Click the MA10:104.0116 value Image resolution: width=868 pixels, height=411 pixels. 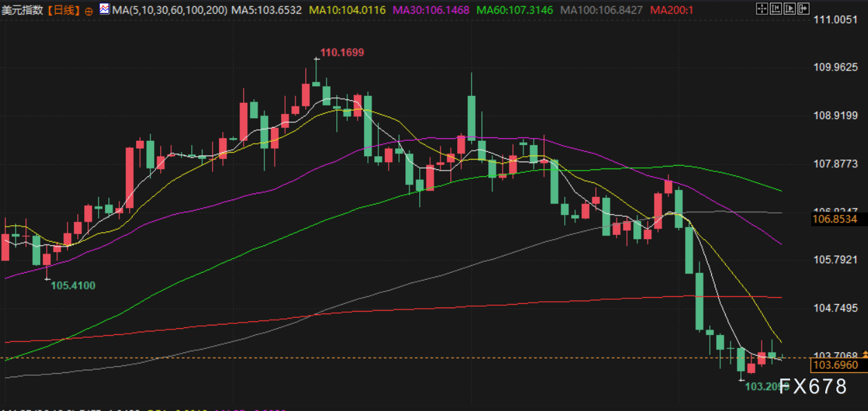tap(348, 10)
